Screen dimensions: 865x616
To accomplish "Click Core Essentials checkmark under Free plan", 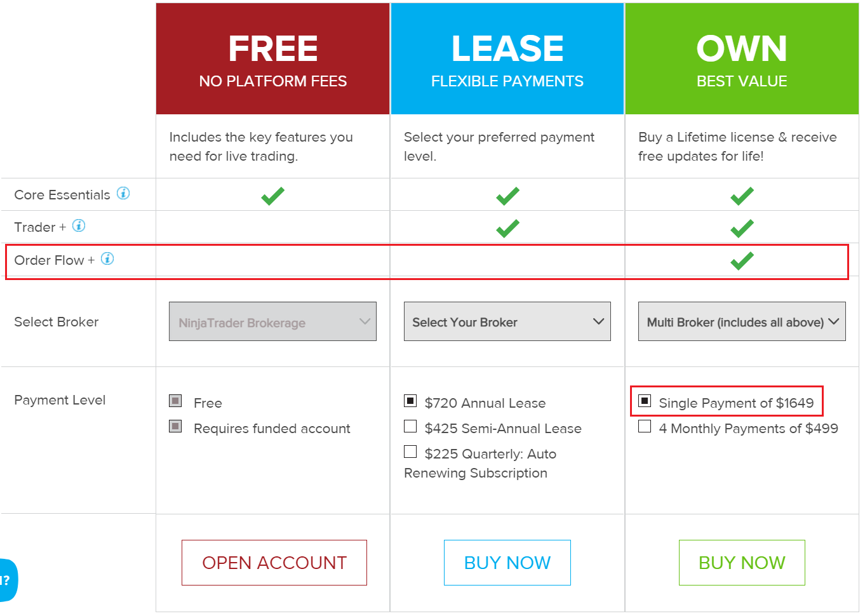I will point(273,196).
